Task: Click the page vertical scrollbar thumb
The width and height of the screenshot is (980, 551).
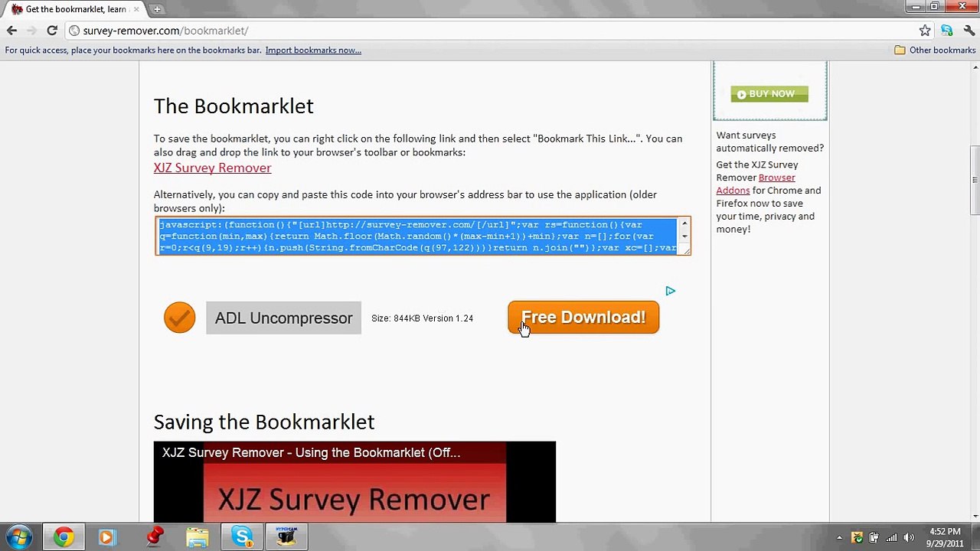Action: pos(975,180)
